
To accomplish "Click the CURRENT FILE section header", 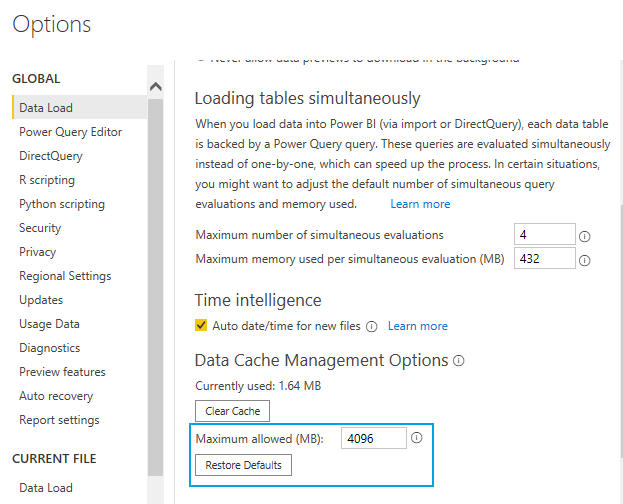I will coord(54,459).
